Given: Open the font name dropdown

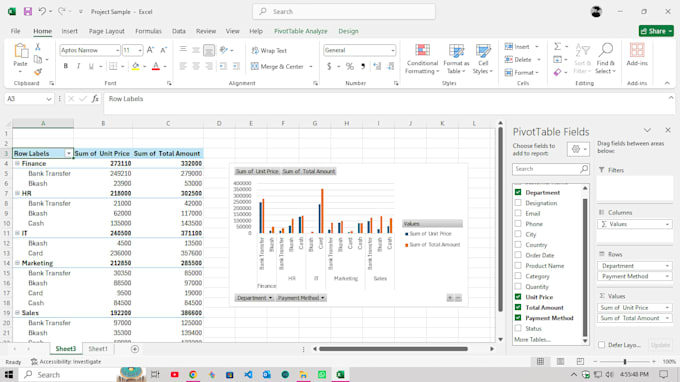Looking at the screenshot, I should 117,50.
